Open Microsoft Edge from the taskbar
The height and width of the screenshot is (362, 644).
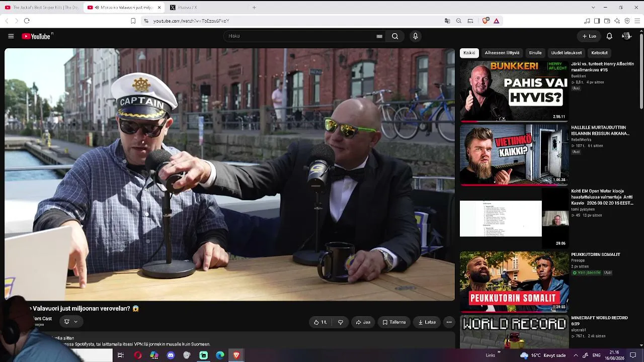point(220,355)
